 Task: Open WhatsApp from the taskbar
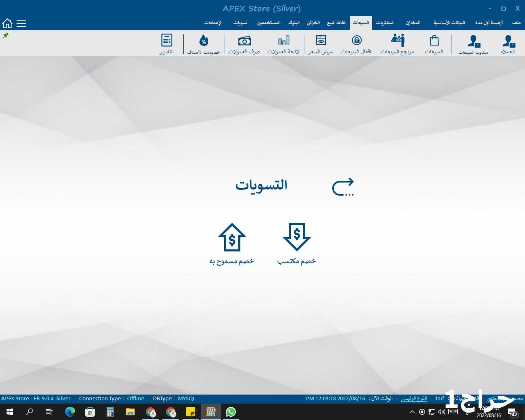[x=231, y=412]
